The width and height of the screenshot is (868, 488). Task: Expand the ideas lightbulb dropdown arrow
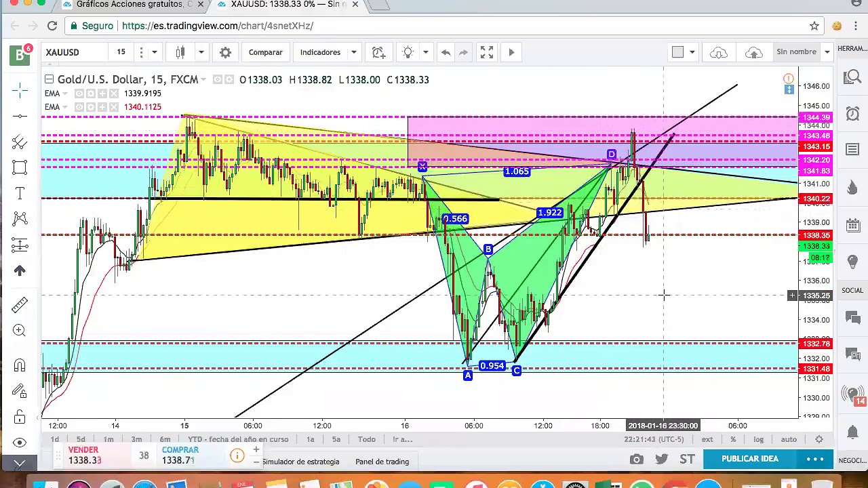click(426, 52)
